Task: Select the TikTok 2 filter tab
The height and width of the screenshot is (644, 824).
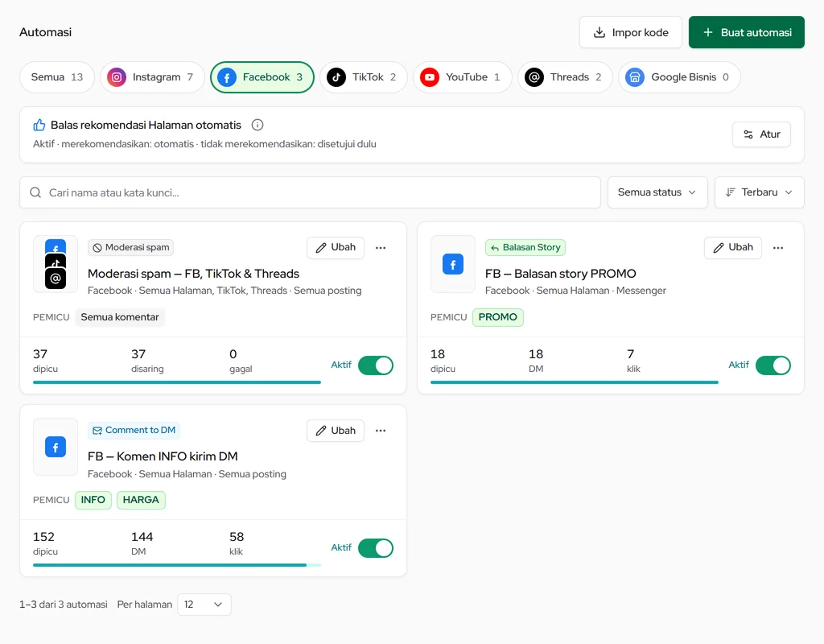Action: click(x=364, y=77)
